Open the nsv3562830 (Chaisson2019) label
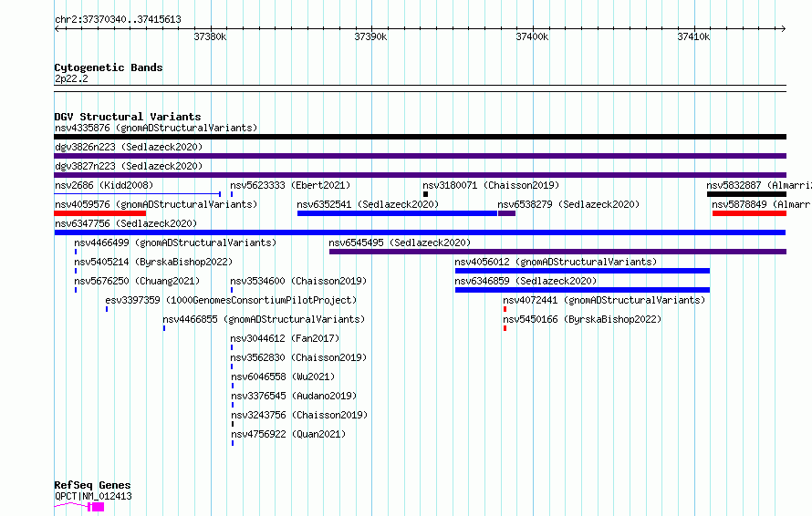This screenshot has height=516, width=812. [x=299, y=357]
